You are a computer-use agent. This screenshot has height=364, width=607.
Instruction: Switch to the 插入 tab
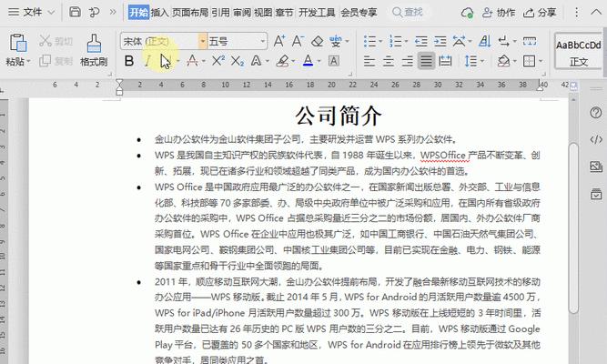[159, 13]
